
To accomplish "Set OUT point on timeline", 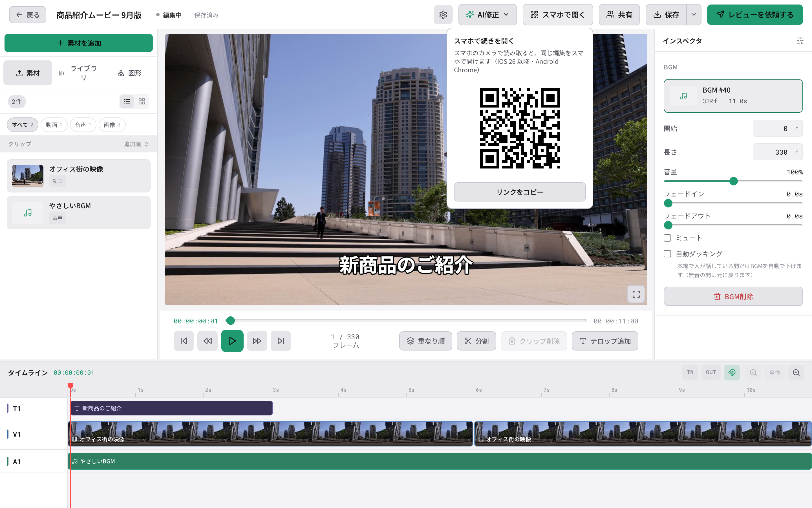I will (711, 373).
